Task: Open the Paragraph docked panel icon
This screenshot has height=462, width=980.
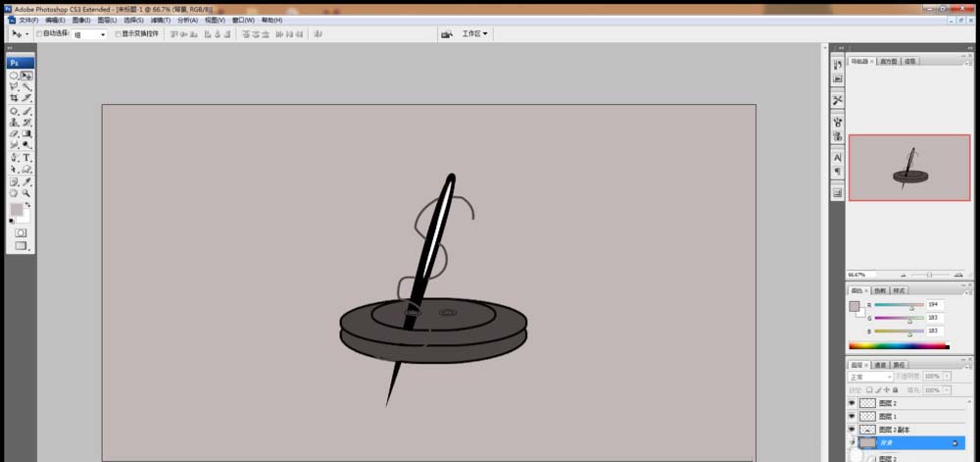Action: pos(838,172)
